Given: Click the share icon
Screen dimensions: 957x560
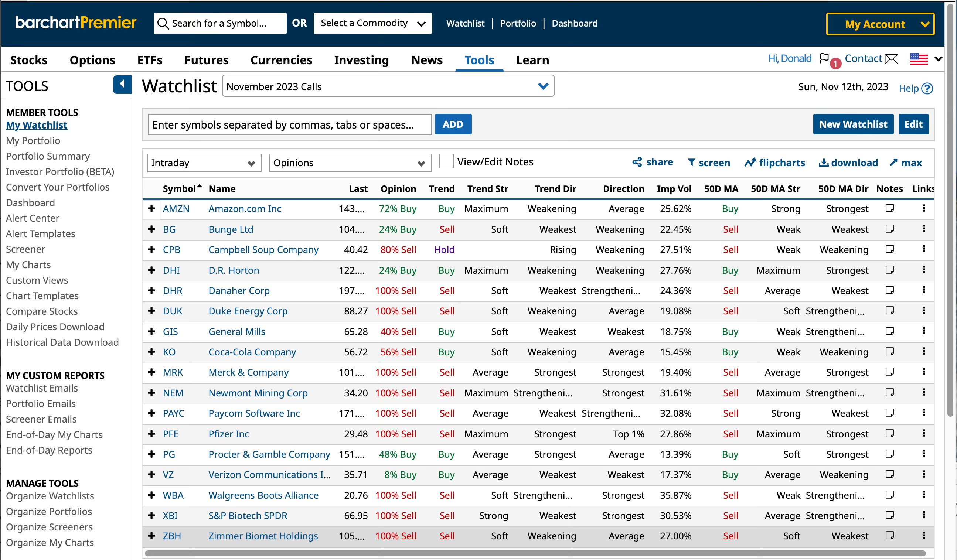Looking at the screenshot, I should [x=637, y=162].
